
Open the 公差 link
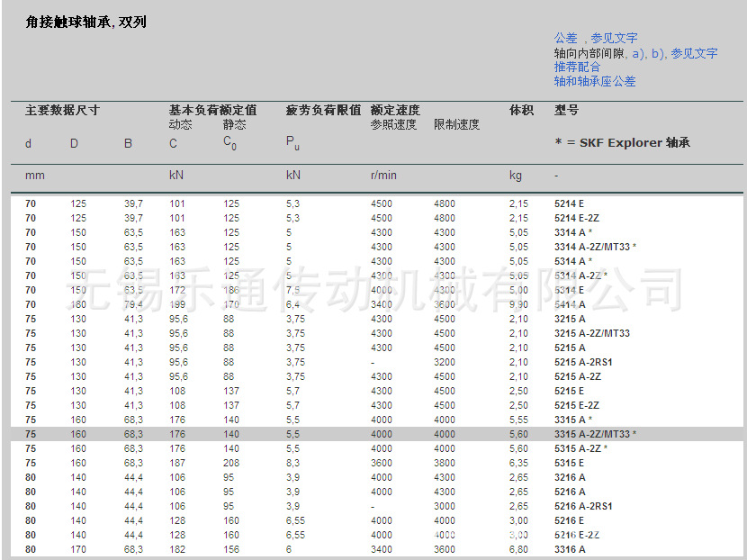pos(565,38)
